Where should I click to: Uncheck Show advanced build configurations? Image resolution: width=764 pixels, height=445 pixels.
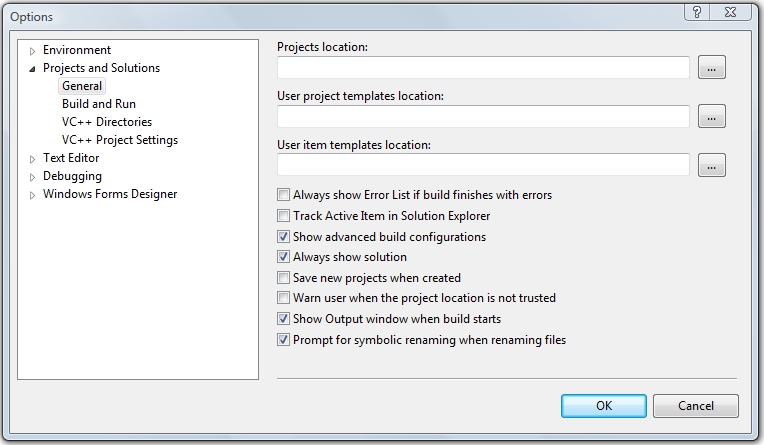[284, 237]
